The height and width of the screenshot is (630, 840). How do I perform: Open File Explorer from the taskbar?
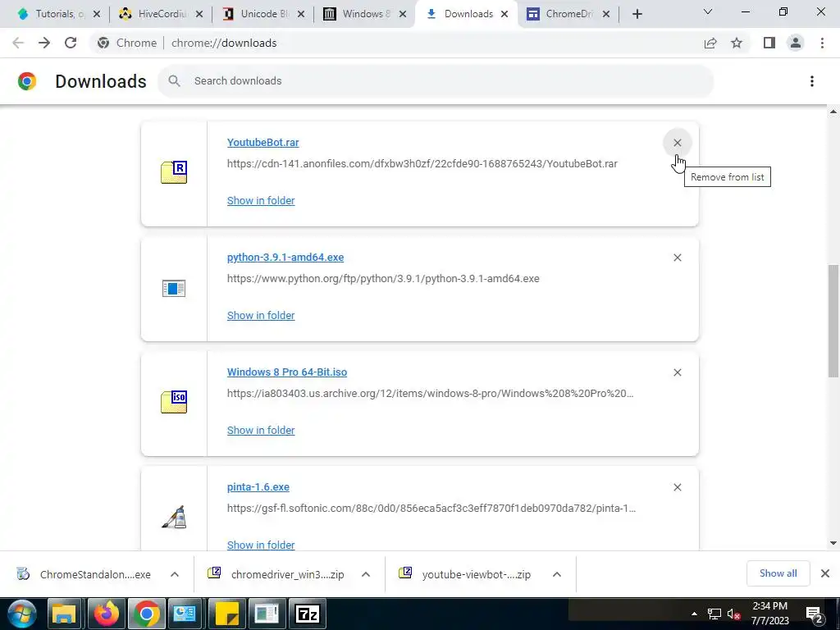coord(64,614)
